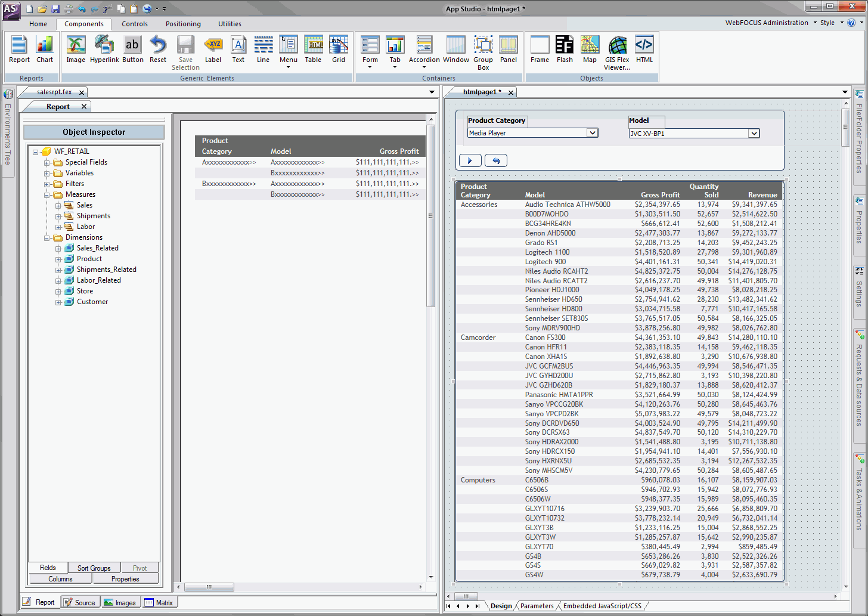868x616 pixels.
Task: Open the help question mark icon
Action: coord(851,23)
